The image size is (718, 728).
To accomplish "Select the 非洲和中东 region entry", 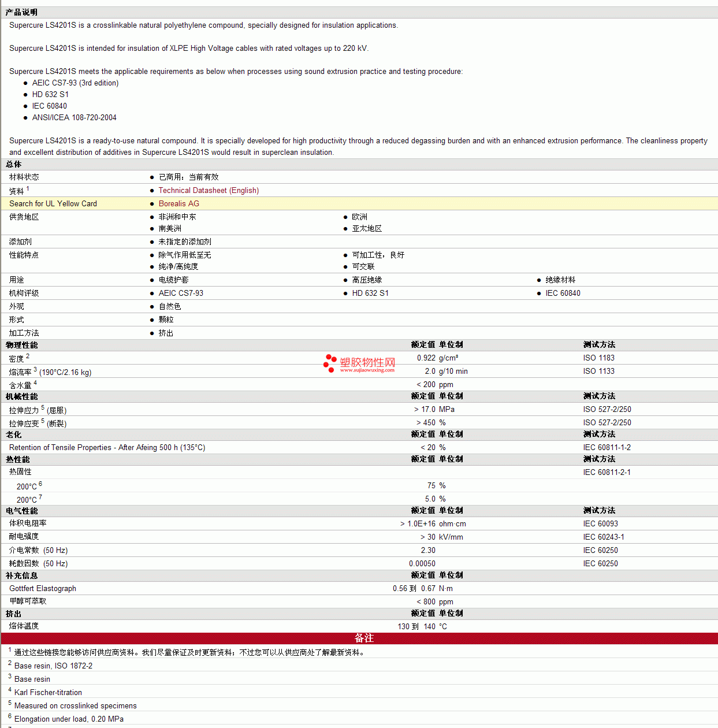I will [177, 217].
